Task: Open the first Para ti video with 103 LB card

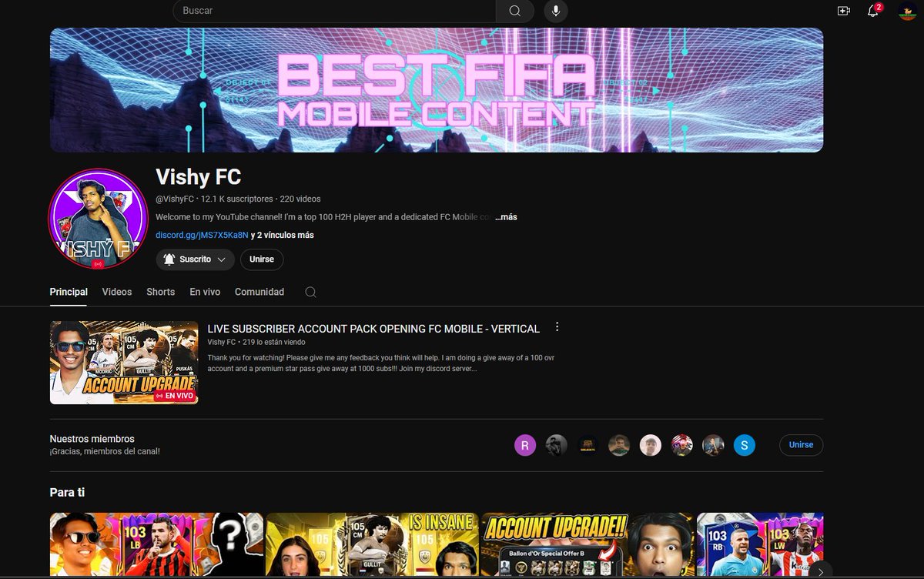Action: tap(156, 546)
